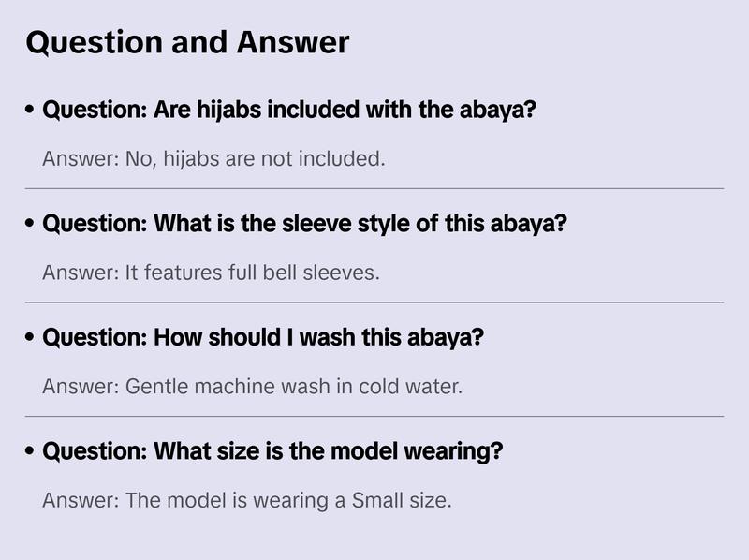Expand the how to wash question

(x=263, y=337)
